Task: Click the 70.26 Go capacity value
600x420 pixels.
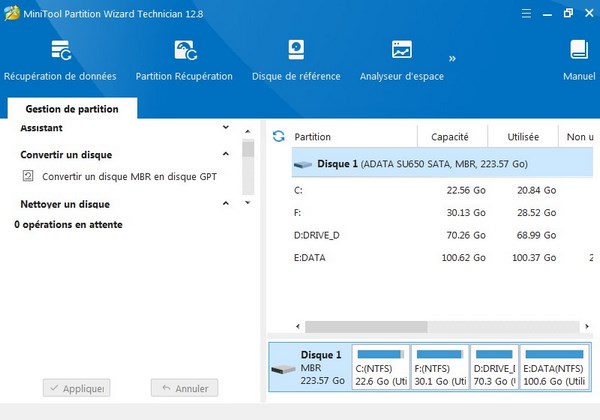Action: 466,235
